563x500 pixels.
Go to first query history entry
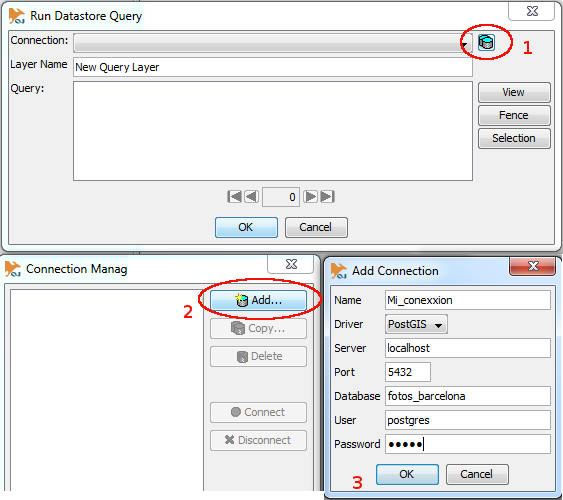[x=234, y=197]
